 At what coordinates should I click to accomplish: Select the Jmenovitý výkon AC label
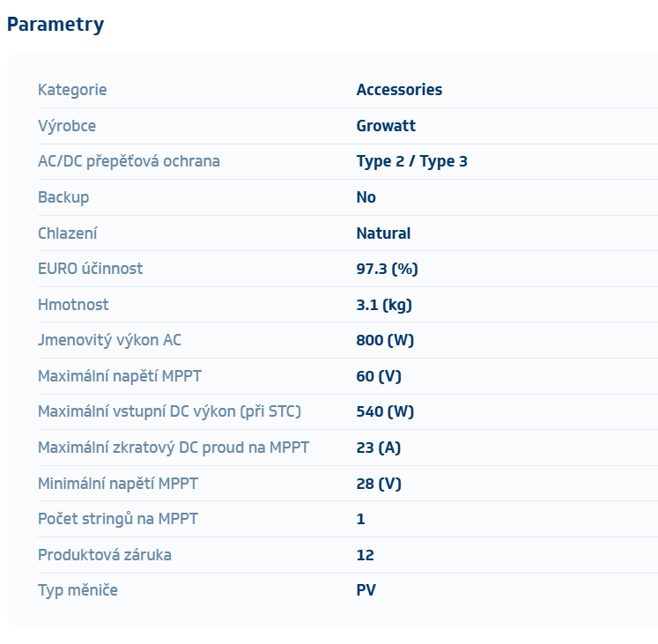(109, 340)
